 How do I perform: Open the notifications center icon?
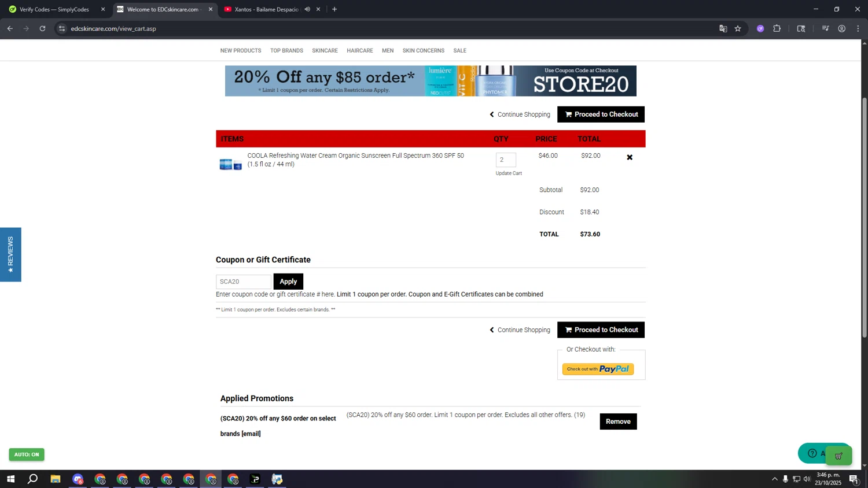tap(854, 479)
